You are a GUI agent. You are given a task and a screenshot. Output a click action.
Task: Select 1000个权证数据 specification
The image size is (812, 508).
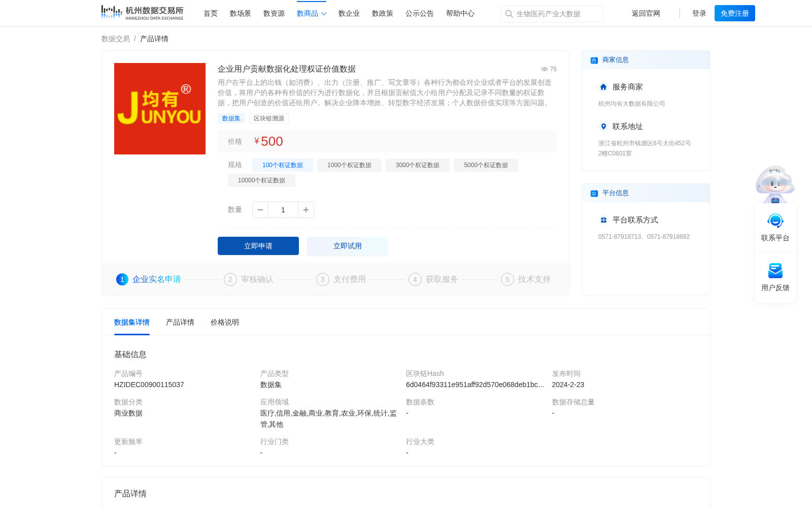[349, 165]
